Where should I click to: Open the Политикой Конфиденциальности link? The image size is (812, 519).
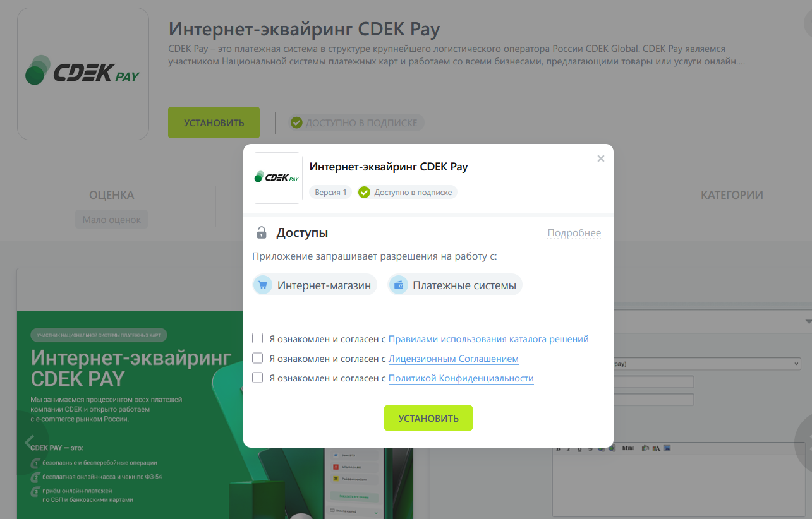coord(461,378)
